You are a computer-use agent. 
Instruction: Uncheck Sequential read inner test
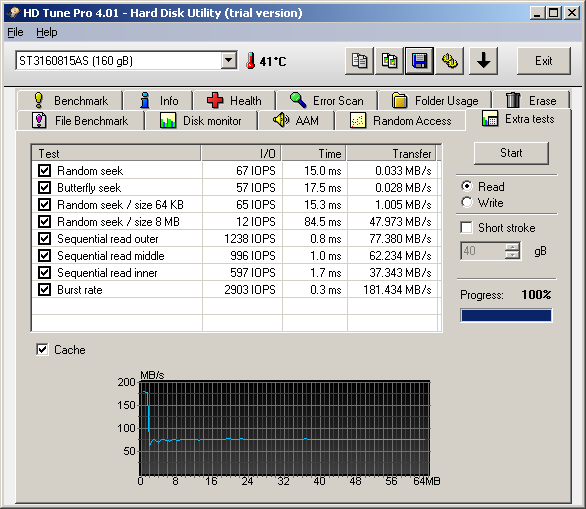(x=44, y=273)
